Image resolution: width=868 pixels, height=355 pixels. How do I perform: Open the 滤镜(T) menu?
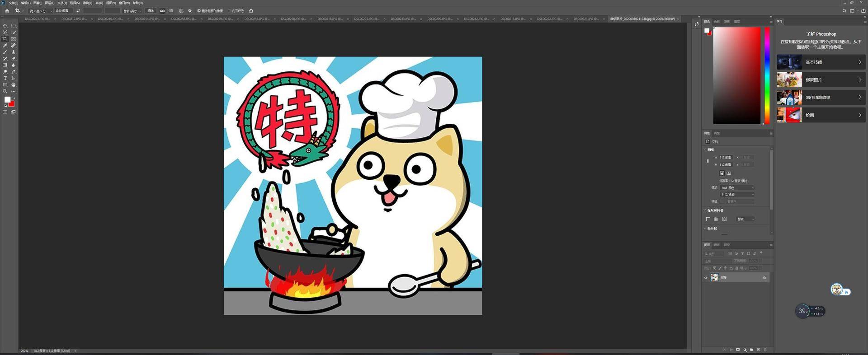[87, 3]
